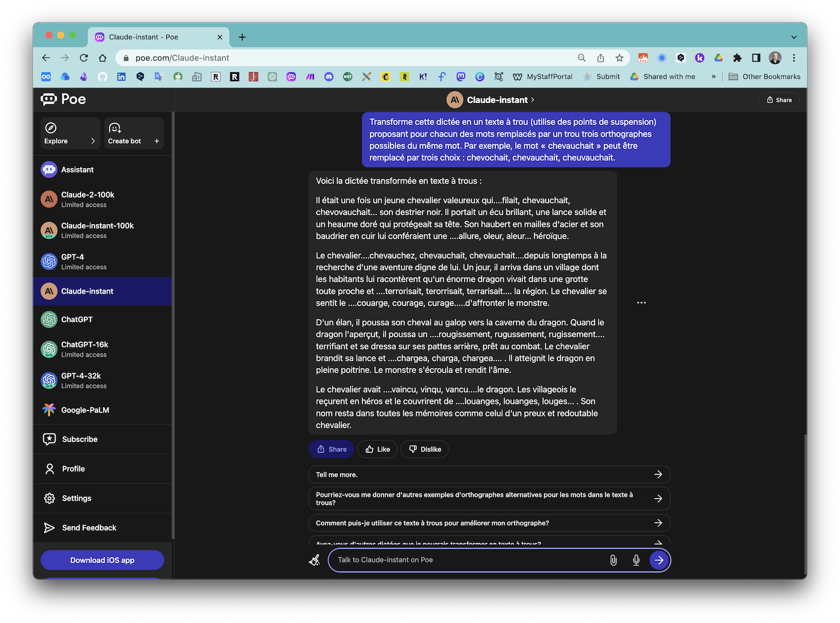Select Claude-instant-100k bot in sidebar
The image size is (840, 623).
[x=102, y=230]
